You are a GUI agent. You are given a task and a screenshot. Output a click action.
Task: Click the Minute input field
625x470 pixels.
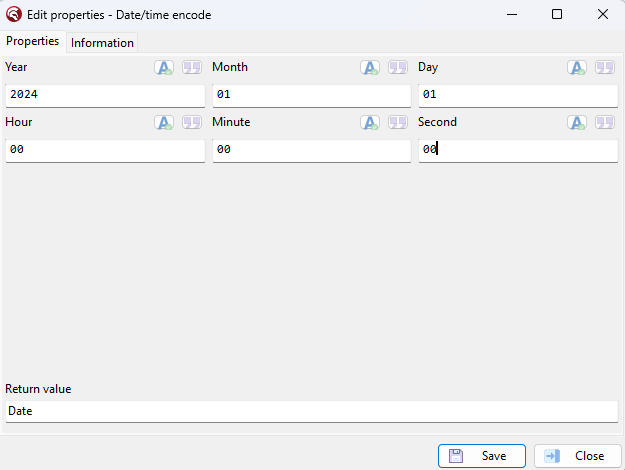pos(312,150)
